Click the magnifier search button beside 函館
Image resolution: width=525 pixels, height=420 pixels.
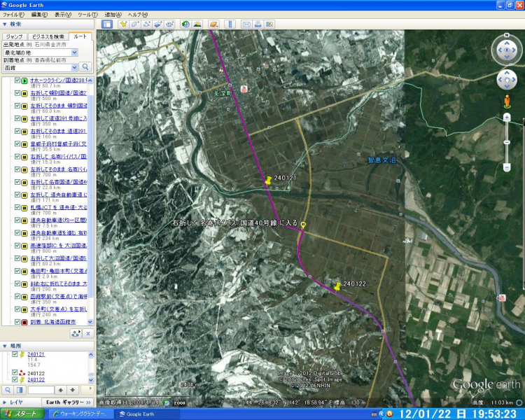pyautogui.click(x=85, y=67)
